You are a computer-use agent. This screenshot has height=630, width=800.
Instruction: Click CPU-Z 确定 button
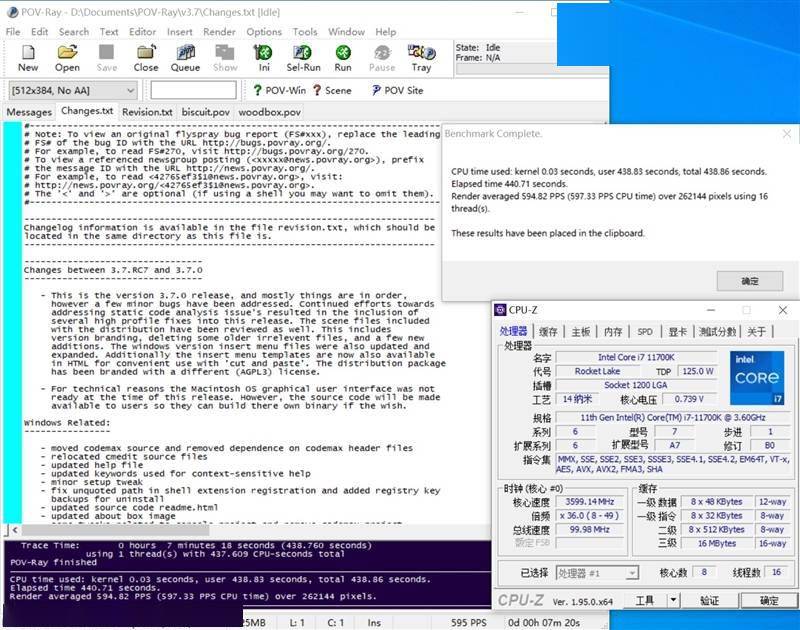(769, 600)
